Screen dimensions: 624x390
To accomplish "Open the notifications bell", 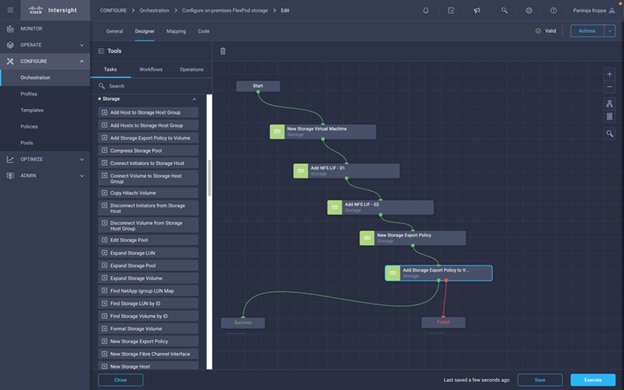I will point(426,10).
